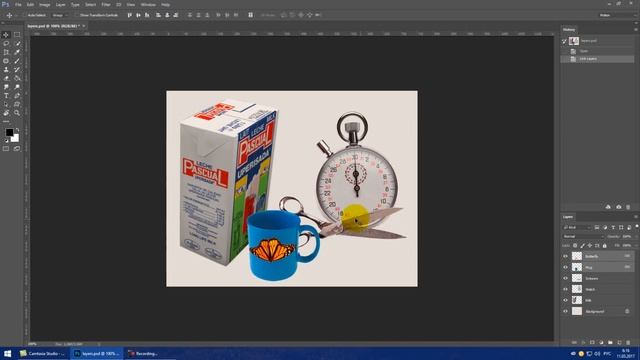
Task: Hide the Butterfly layer
Action: click(565, 256)
